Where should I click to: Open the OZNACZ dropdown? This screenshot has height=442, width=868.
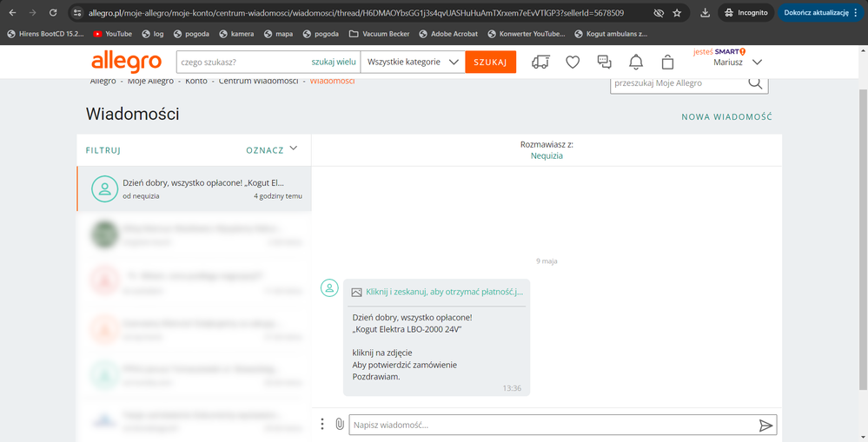[272, 149]
